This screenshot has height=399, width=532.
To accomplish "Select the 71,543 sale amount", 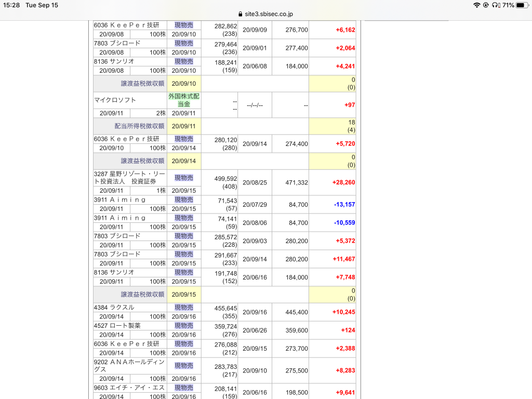I will coord(228,201).
